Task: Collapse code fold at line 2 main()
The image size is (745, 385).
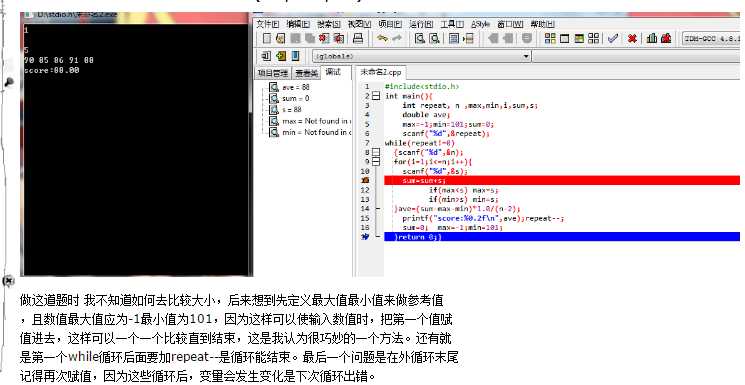Action: tap(376, 96)
